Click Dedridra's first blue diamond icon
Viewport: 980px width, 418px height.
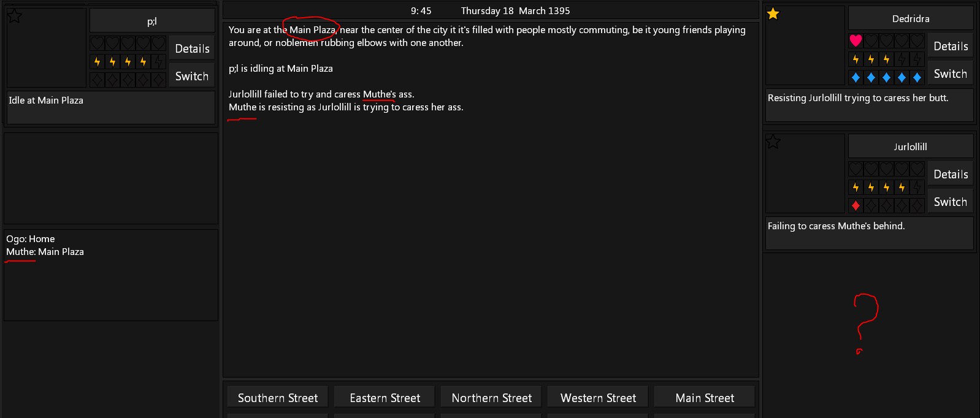(x=856, y=77)
